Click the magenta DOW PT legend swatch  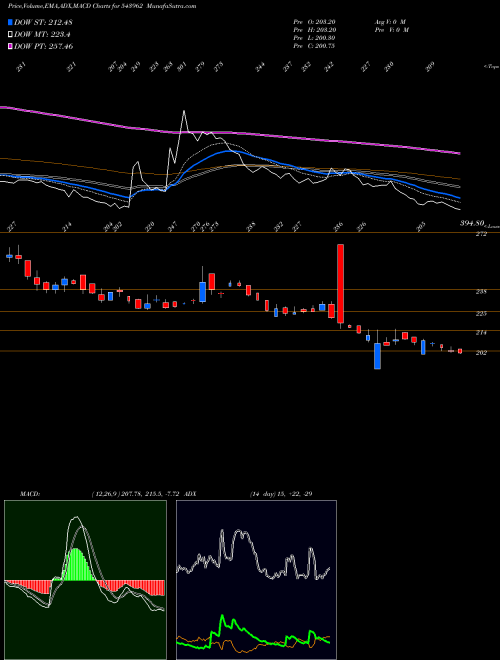pyautogui.click(x=11, y=47)
